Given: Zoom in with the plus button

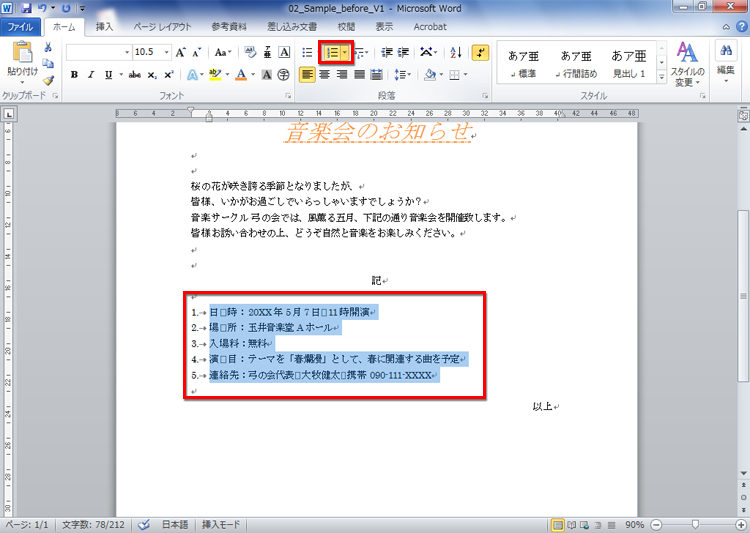Looking at the screenshot, I should (x=741, y=525).
